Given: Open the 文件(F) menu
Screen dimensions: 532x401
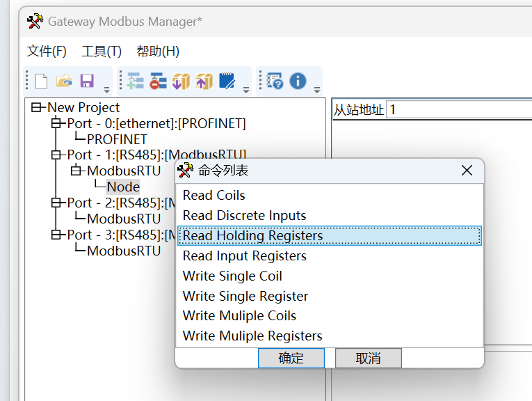Looking at the screenshot, I should 47,52.
